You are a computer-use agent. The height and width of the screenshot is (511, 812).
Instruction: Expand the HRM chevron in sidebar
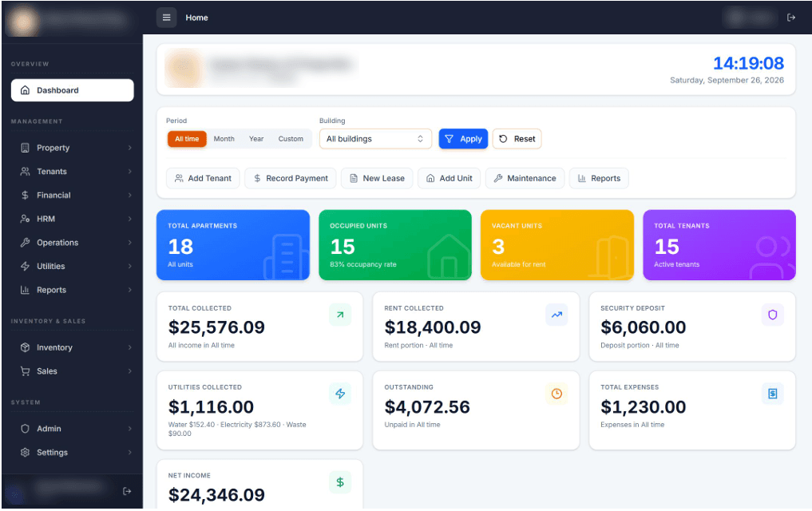point(129,219)
